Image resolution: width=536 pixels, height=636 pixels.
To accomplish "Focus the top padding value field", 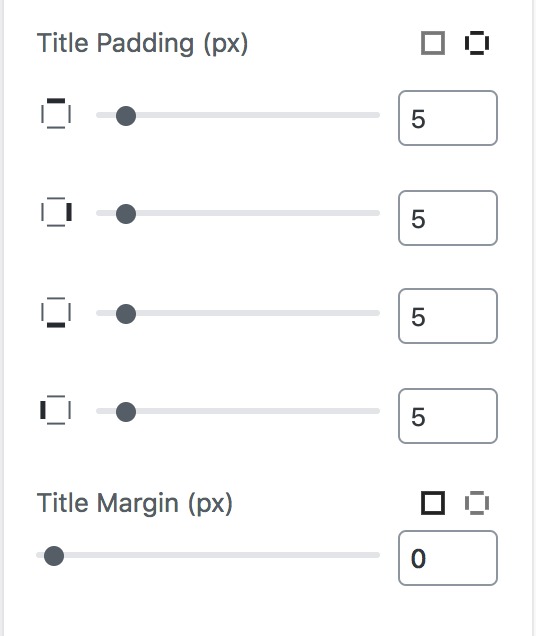I will click(448, 118).
